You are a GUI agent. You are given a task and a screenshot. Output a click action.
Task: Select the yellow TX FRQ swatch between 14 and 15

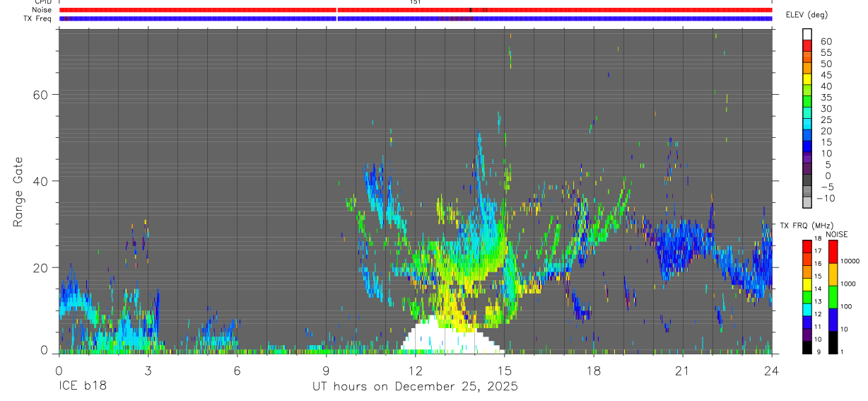807,284
